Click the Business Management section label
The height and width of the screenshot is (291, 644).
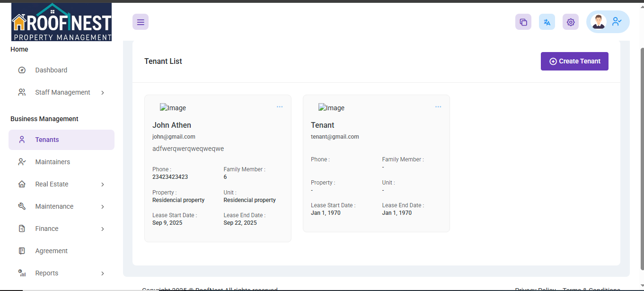tap(44, 119)
